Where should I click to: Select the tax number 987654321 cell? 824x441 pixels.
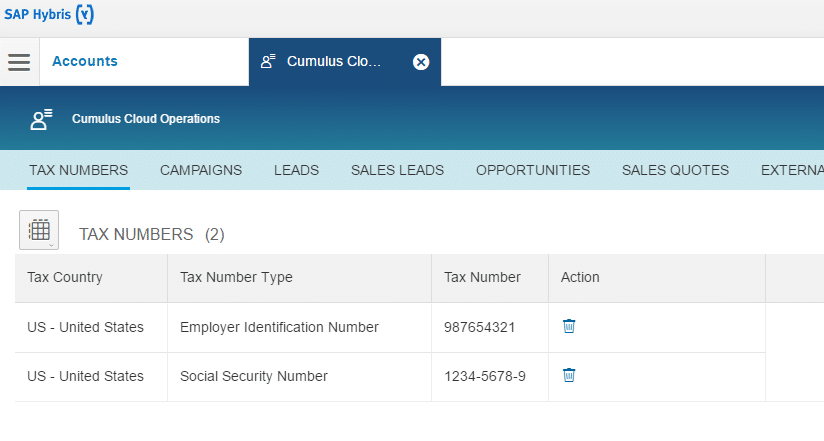(480, 327)
